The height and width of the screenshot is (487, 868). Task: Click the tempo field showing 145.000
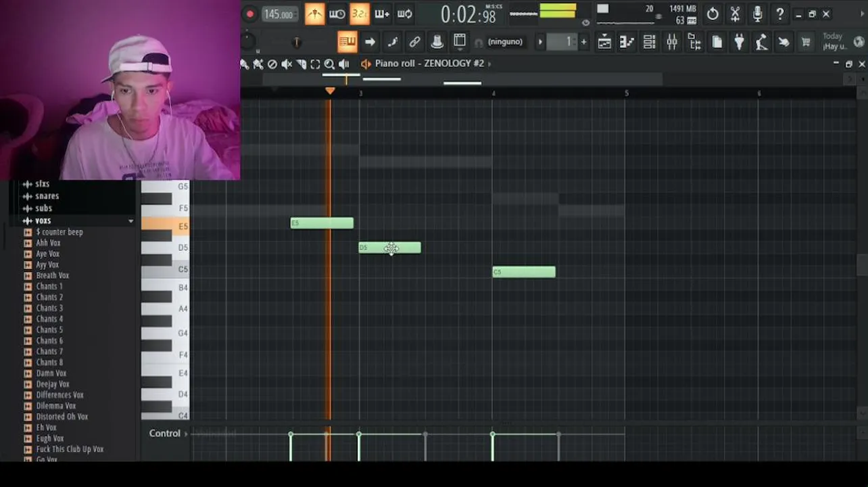(x=279, y=14)
